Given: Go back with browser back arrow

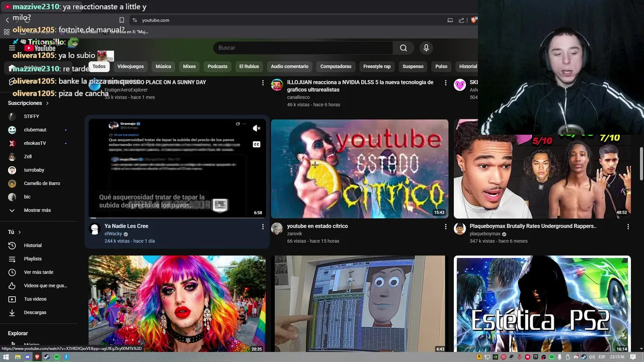Looking at the screenshot, I should coord(8,20).
